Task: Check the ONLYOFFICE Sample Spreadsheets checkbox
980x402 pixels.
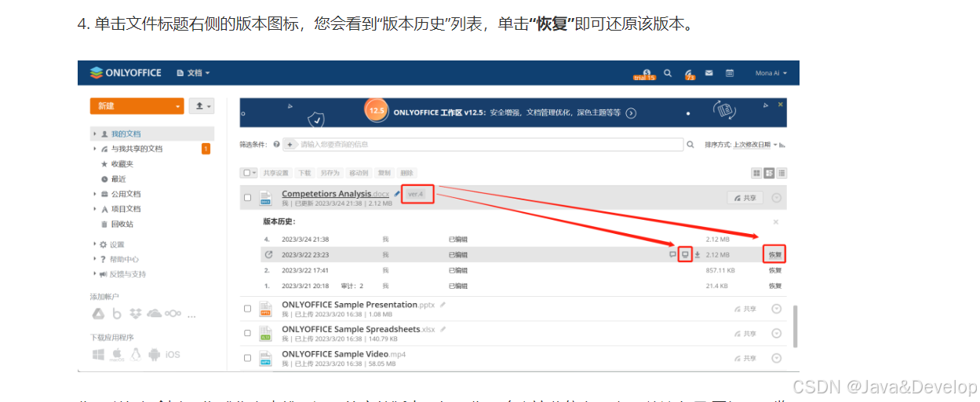Action: point(248,334)
